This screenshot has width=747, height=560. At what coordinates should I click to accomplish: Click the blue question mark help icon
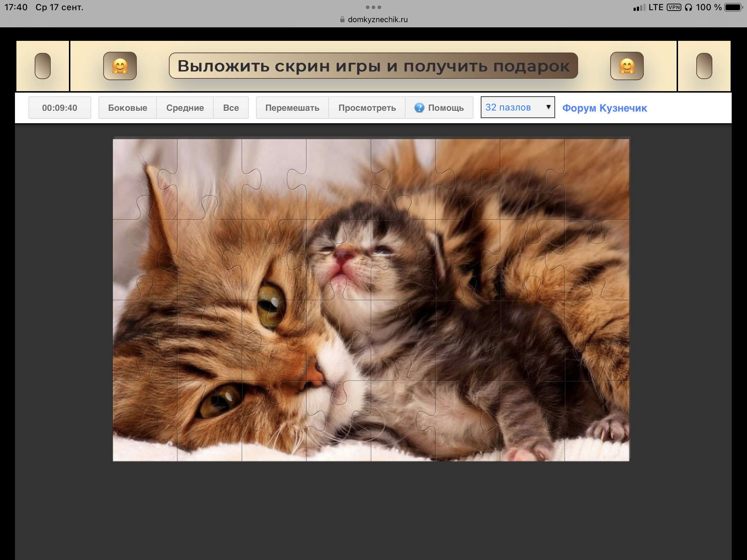coord(419,108)
